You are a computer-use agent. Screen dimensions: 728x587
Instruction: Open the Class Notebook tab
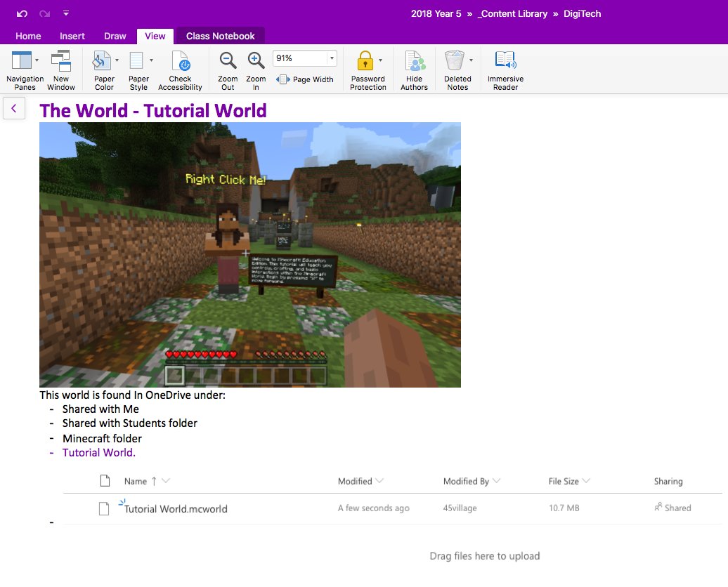(x=221, y=37)
